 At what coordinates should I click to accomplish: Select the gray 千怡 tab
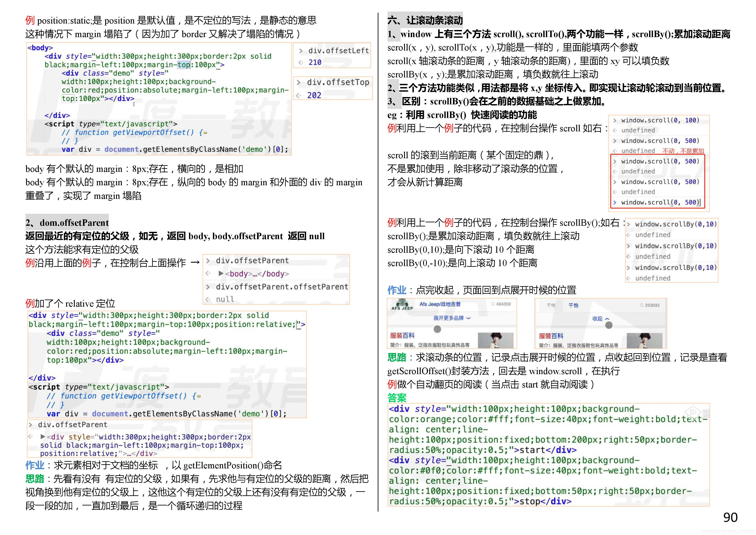tap(551, 305)
